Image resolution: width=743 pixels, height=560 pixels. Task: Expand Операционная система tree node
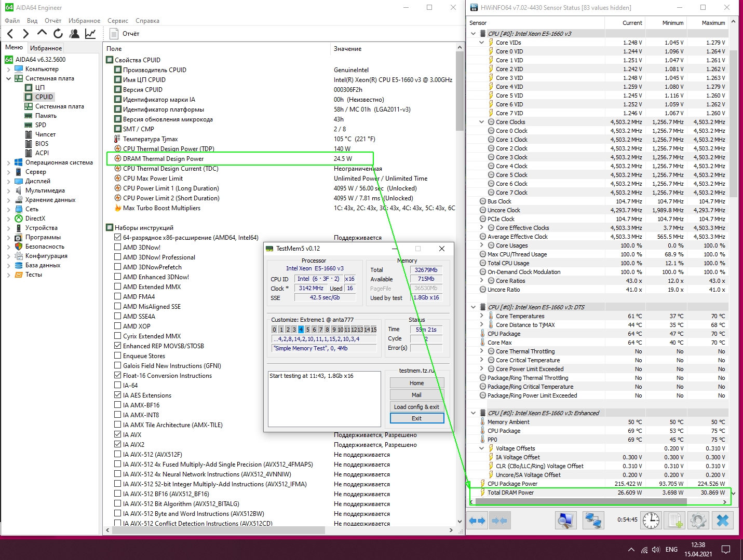coord(8,162)
